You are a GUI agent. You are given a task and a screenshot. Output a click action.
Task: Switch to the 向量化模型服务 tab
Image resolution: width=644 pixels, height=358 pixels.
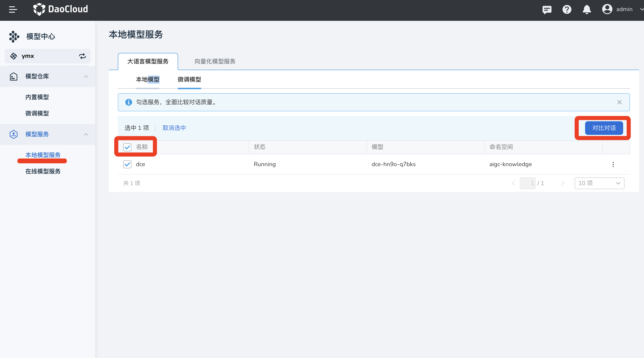(215, 61)
